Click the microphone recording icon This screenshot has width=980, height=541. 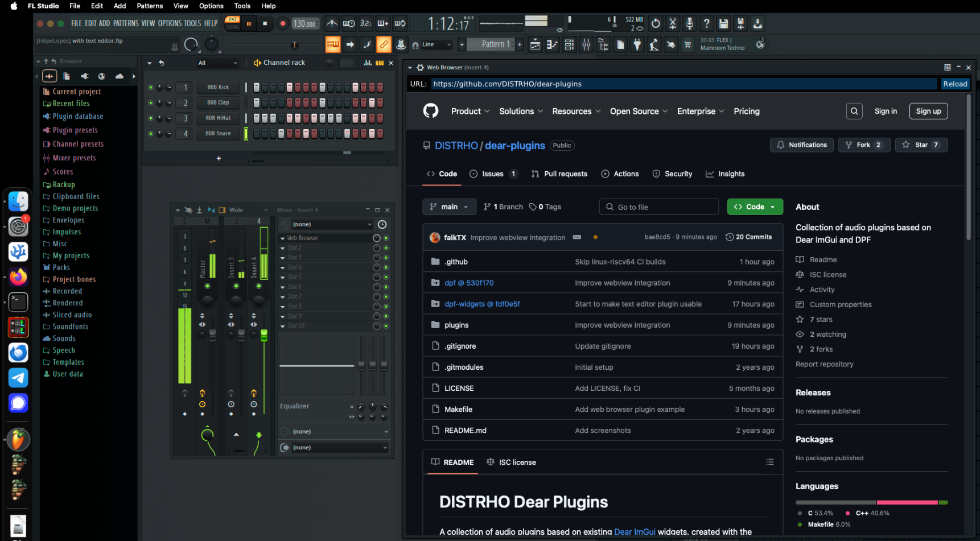coord(689,23)
